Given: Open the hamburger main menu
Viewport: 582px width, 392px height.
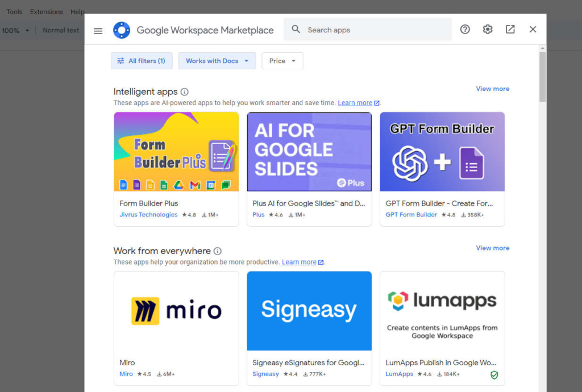Looking at the screenshot, I should pos(98,31).
